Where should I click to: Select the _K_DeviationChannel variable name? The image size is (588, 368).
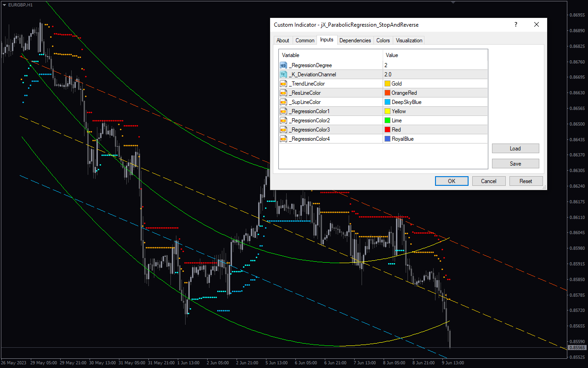coord(312,75)
